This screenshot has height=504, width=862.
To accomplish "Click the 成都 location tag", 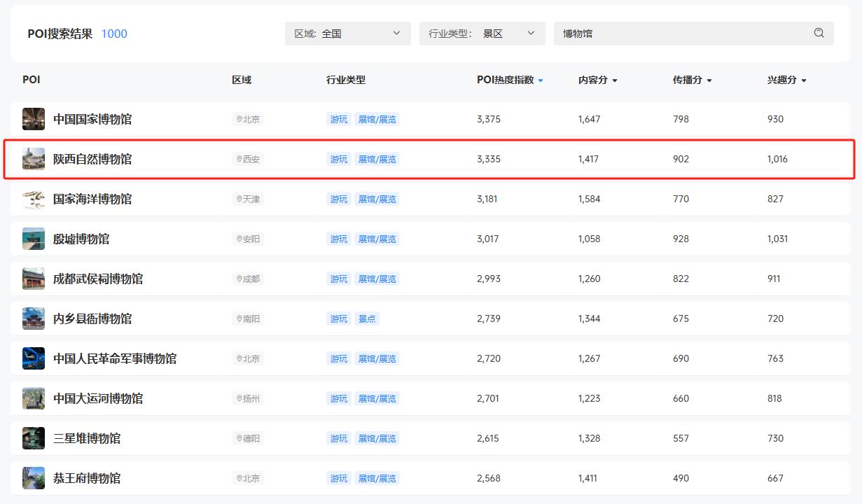I will 248,279.
